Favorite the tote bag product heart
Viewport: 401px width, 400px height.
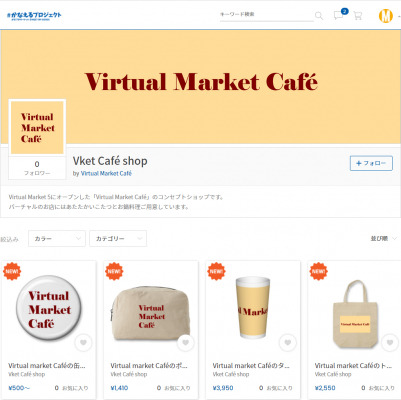[x=390, y=342]
